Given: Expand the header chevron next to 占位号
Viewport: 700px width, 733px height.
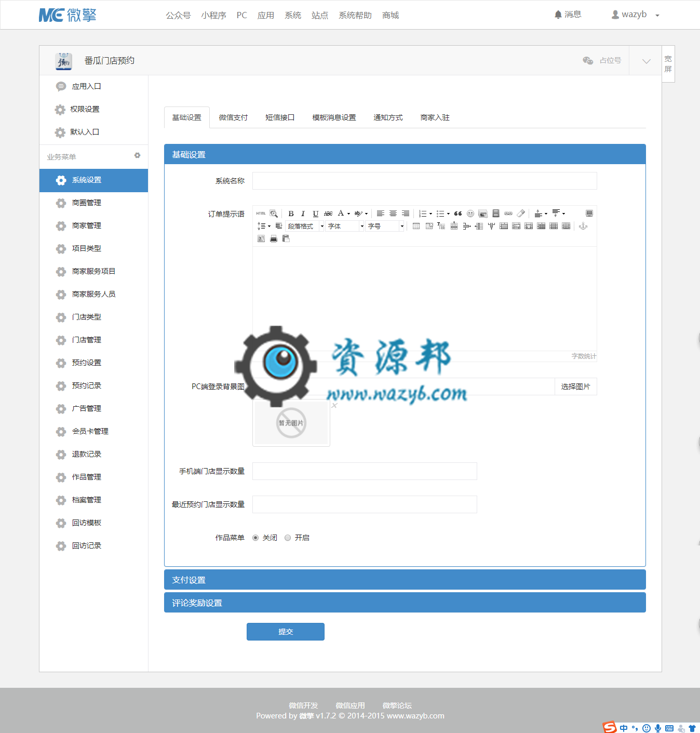Looking at the screenshot, I should pos(646,61).
